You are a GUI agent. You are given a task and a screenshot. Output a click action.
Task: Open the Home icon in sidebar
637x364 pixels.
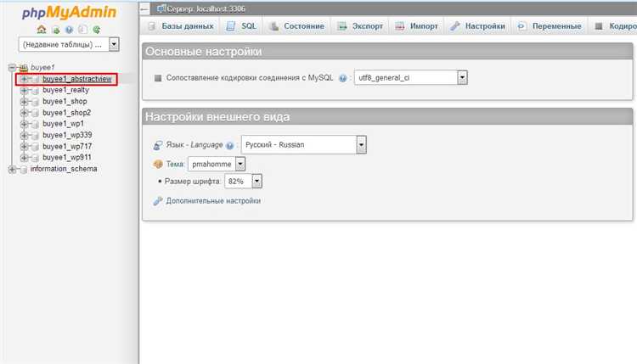pos(42,30)
